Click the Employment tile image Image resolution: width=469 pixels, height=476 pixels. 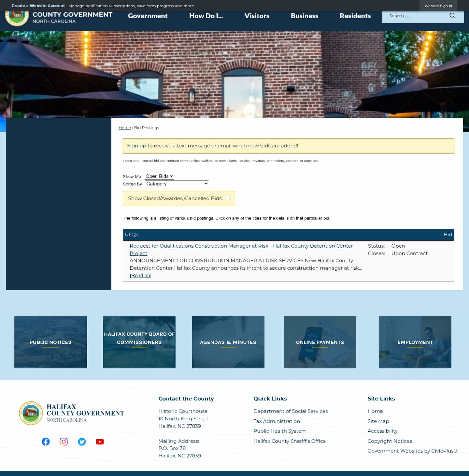click(415, 342)
